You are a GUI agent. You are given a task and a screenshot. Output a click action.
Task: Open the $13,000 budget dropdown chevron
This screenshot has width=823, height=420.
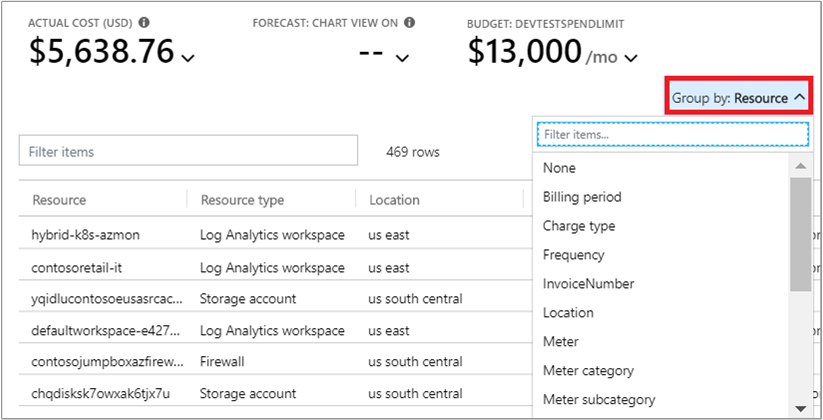pyautogui.click(x=631, y=57)
